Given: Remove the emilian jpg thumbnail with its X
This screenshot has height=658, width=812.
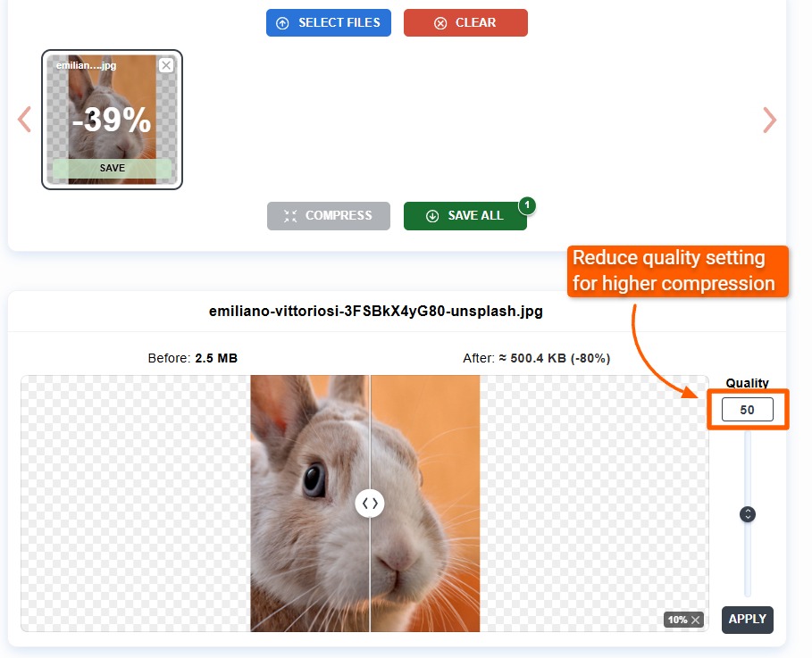Looking at the screenshot, I should point(168,64).
